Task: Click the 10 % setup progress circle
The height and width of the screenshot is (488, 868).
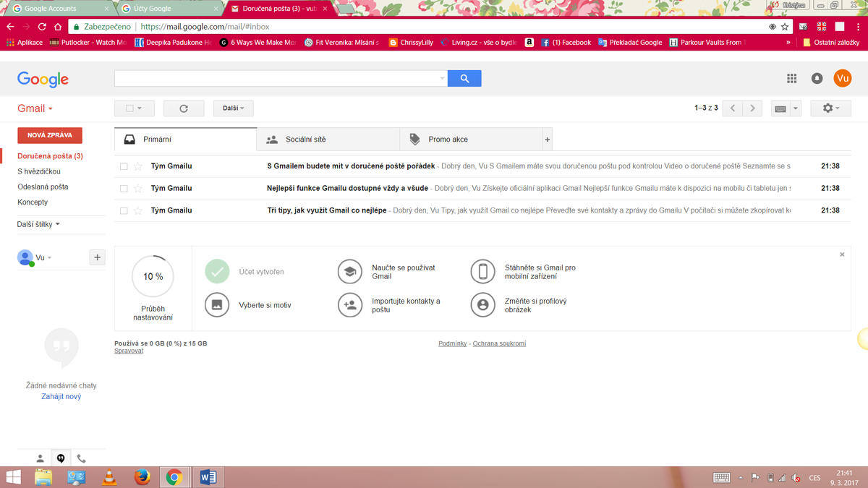Action: [x=153, y=276]
